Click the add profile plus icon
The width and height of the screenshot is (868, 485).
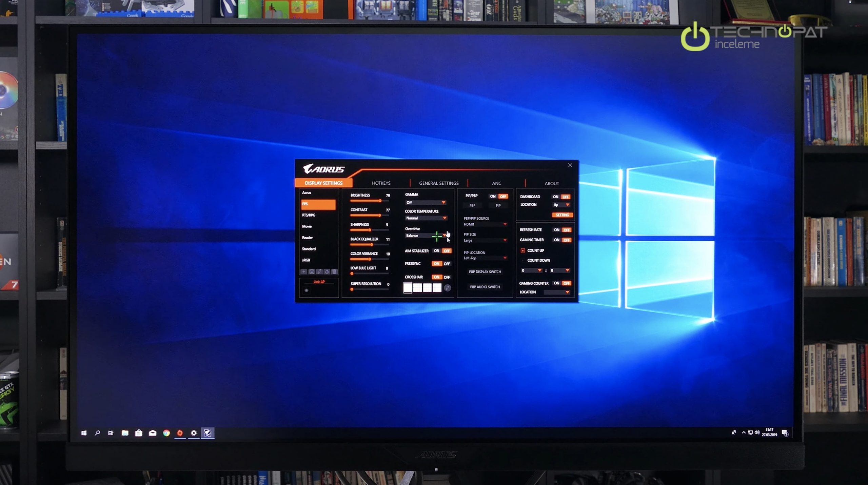[x=304, y=272]
